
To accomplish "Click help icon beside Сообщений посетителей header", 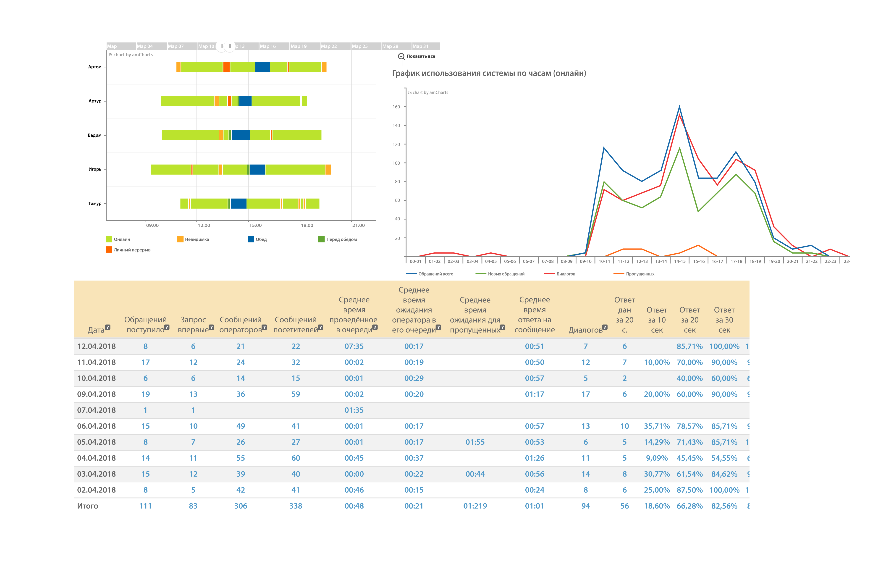I will pyautogui.click(x=320, y=327).
